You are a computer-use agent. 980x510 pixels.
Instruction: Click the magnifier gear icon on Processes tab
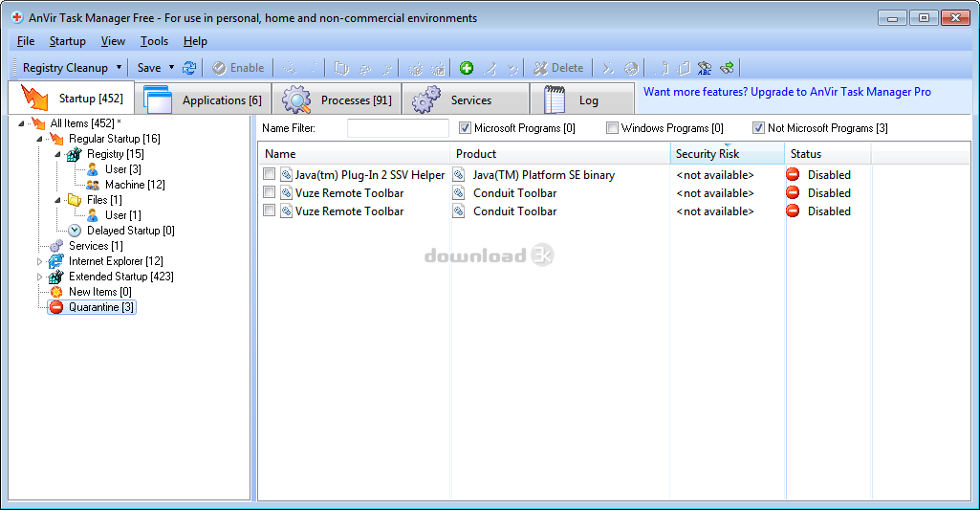point(296,100)
